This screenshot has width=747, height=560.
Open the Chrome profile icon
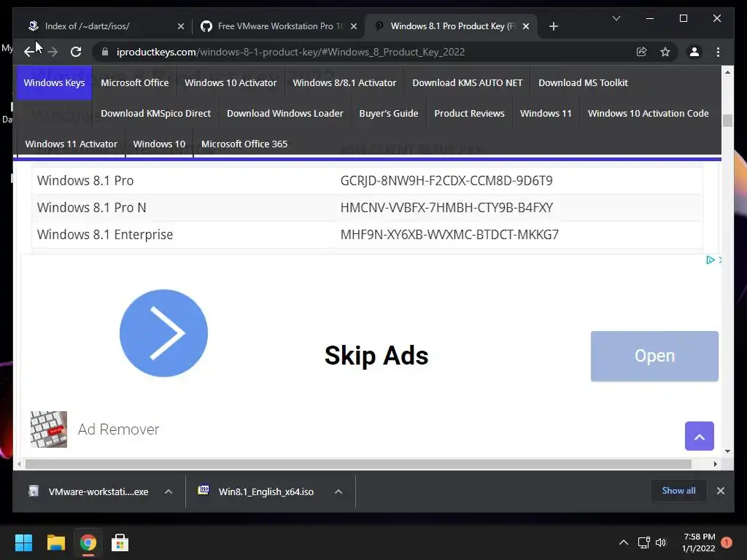click(694, 52)
